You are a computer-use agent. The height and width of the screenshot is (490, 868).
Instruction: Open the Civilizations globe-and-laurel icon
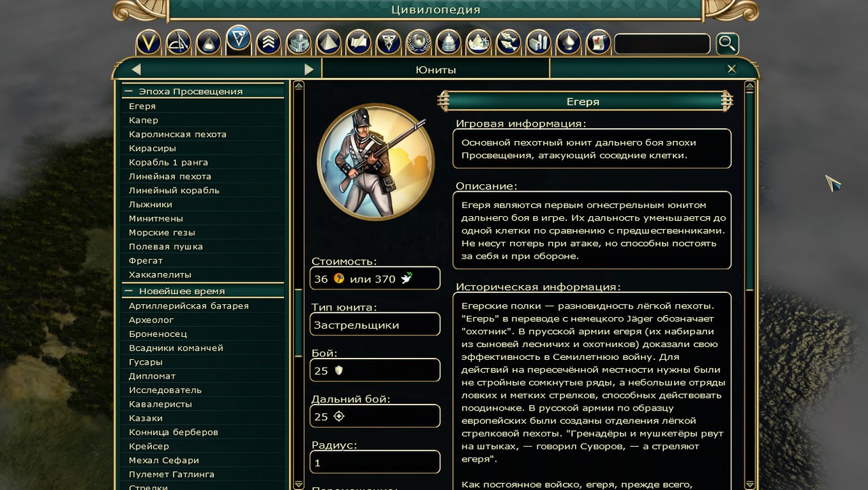(418, 43)
